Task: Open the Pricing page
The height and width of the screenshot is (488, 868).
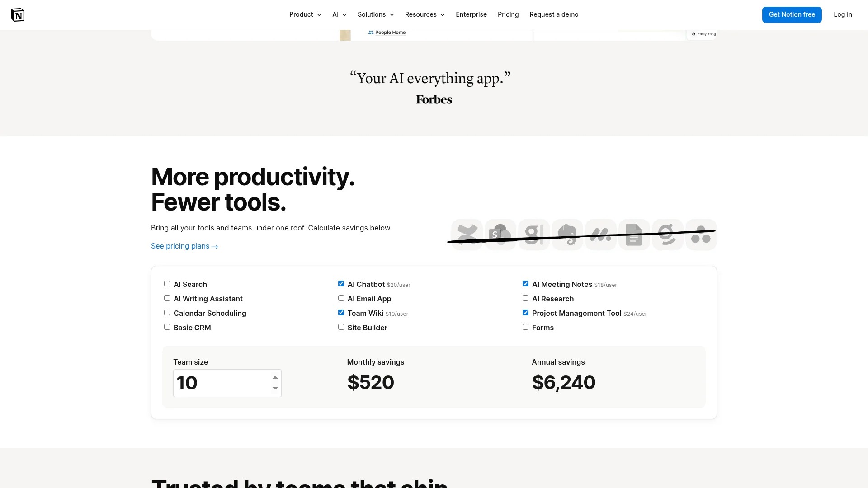Action: (x=508, y=14)
